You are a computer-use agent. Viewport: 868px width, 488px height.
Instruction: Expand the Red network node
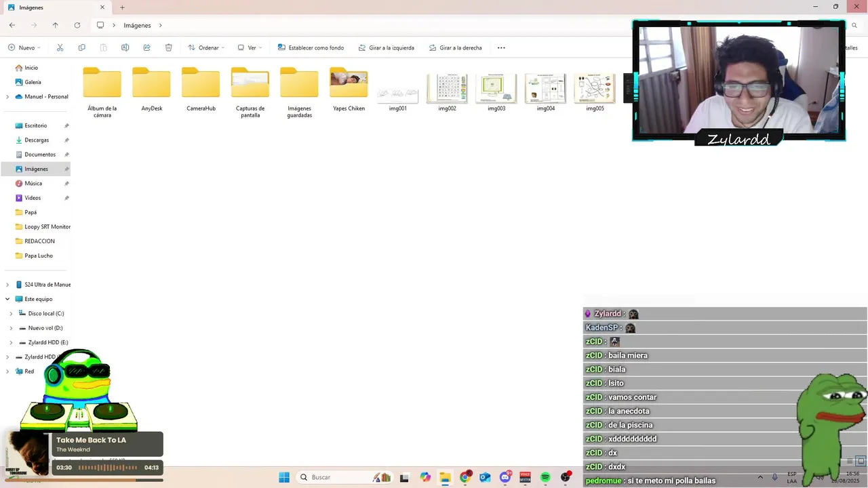(x=7, y=371)
